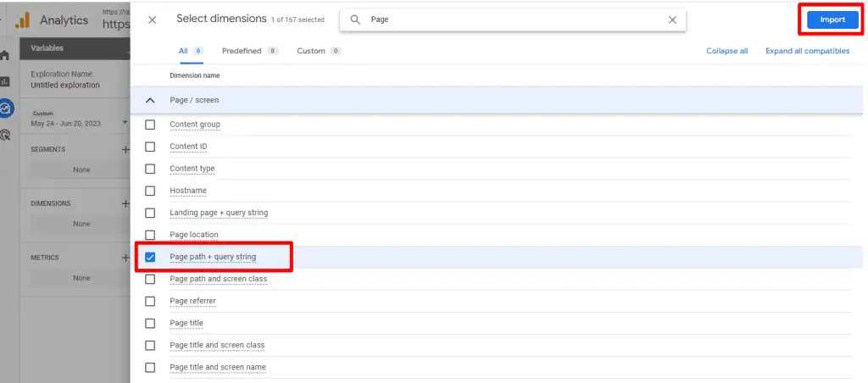The height and width of the screenshot is (383, 868).
Task: Click the Page search field
Action: pos(513,20)
